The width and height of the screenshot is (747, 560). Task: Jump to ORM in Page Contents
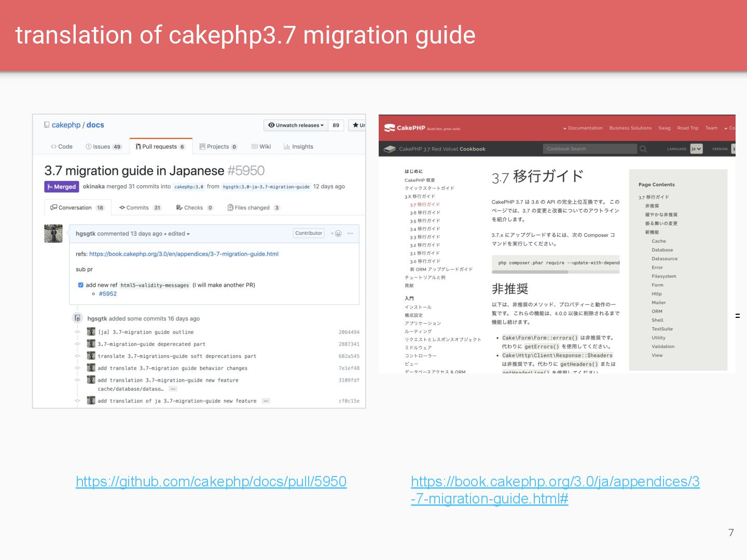point(657,312)
